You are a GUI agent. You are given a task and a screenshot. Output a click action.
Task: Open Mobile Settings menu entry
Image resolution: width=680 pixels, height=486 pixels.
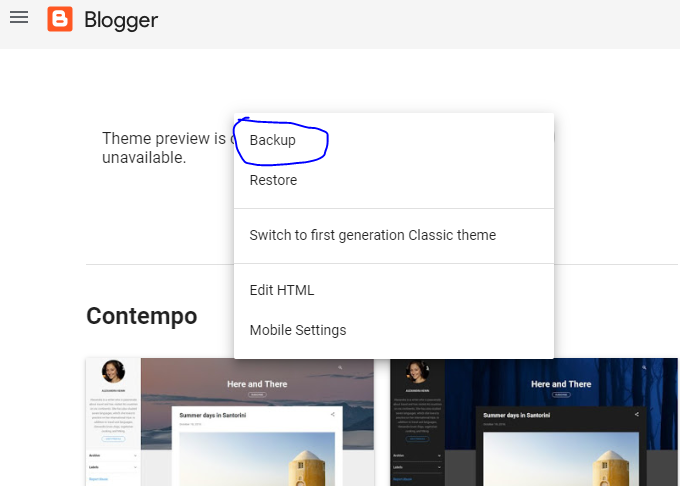(394, 330)
